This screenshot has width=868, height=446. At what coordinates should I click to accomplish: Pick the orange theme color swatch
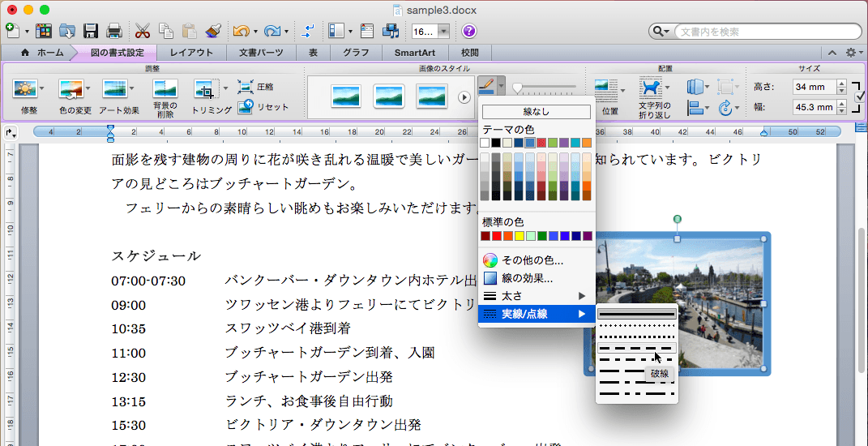(x=586, y=143)
